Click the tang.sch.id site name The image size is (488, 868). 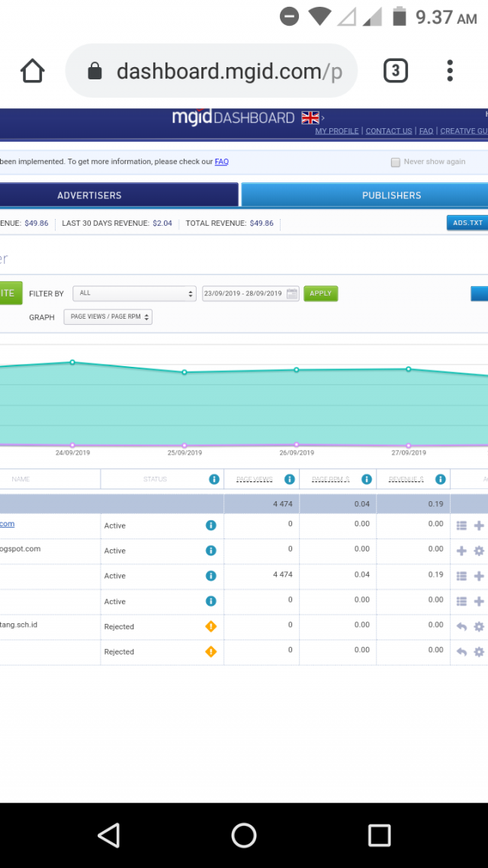(18, 625)
